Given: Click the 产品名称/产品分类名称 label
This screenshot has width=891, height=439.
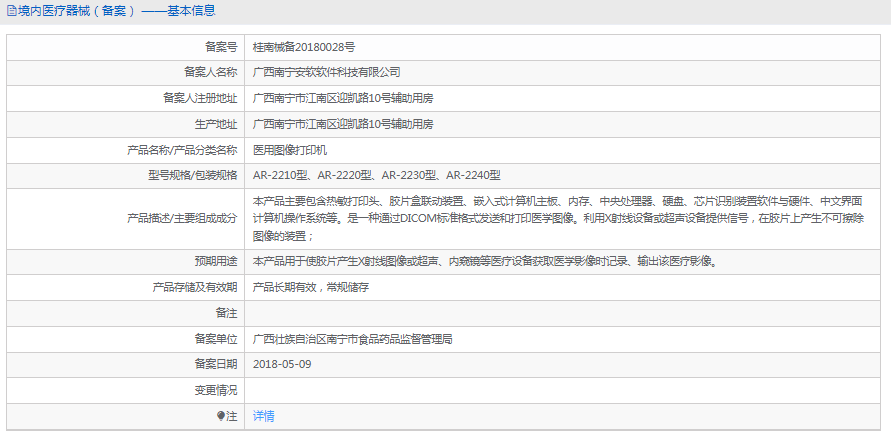Looking at the screenshot, I should [x=182, y=150].
